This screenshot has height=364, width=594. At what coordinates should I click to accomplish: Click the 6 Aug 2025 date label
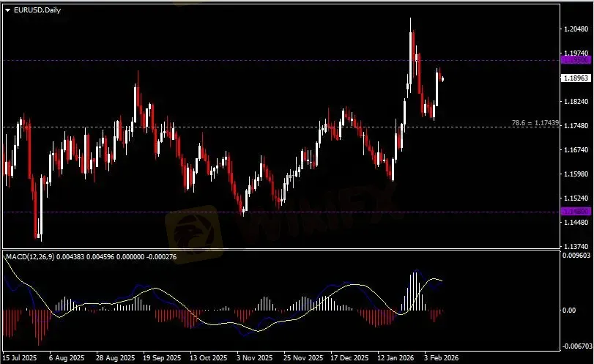[67, 358]
